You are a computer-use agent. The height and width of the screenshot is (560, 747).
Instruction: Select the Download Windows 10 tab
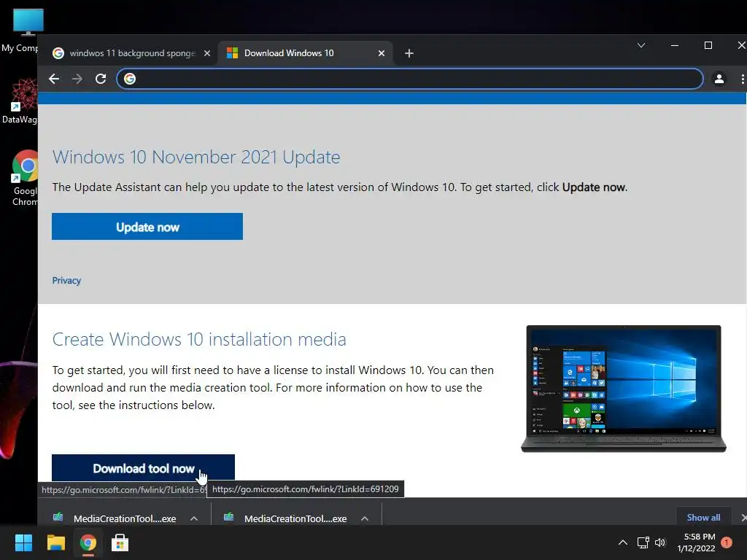coord(305,53)
